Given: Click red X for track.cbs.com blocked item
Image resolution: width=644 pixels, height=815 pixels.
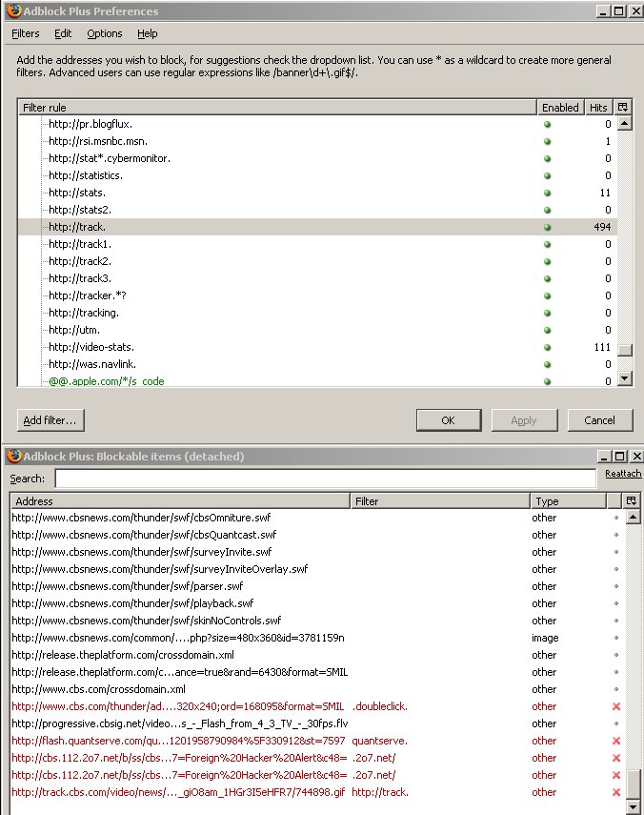Looking at the screenshot, I should coord(616,792).
